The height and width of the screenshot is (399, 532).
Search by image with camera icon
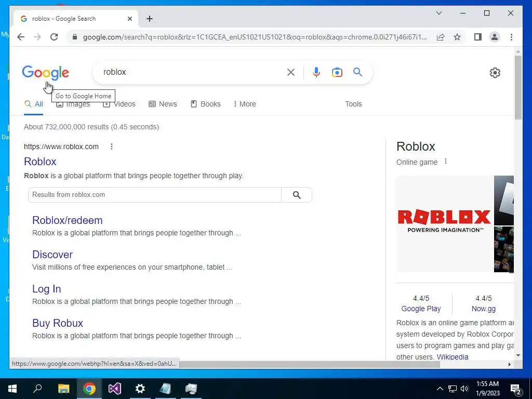click(337, 72)
